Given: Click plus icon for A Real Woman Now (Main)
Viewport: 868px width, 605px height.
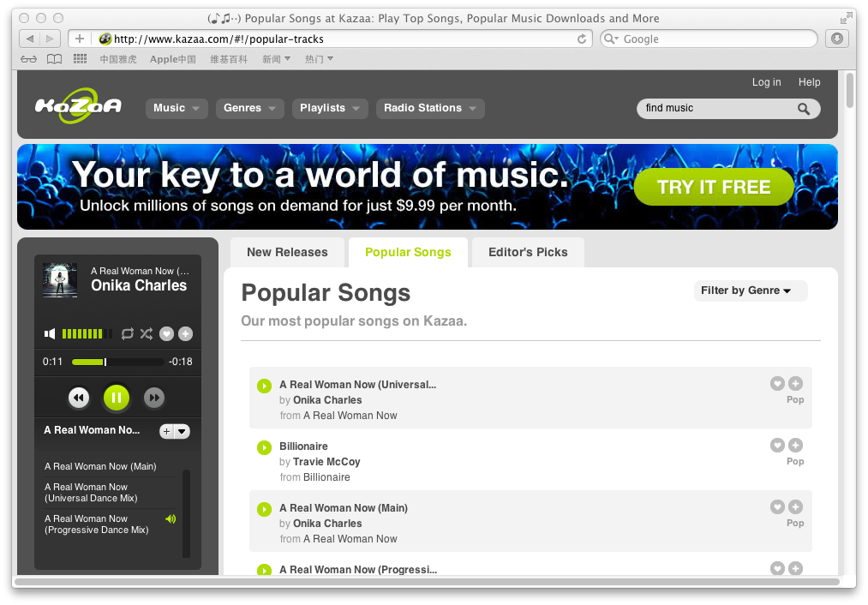Looking at the screenshot, I should (x=795, y=506).
